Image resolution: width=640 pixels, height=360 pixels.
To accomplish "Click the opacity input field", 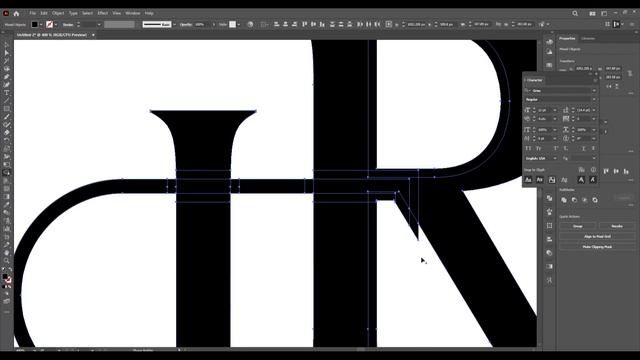I will click(x=202, y=24).
